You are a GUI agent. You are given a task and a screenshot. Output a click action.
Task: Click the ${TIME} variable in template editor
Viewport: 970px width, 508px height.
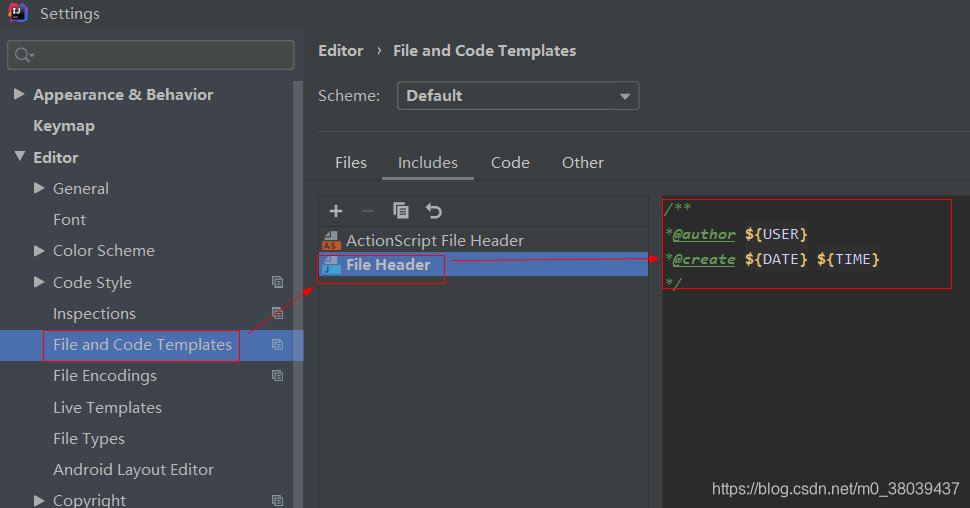point(848,259)
